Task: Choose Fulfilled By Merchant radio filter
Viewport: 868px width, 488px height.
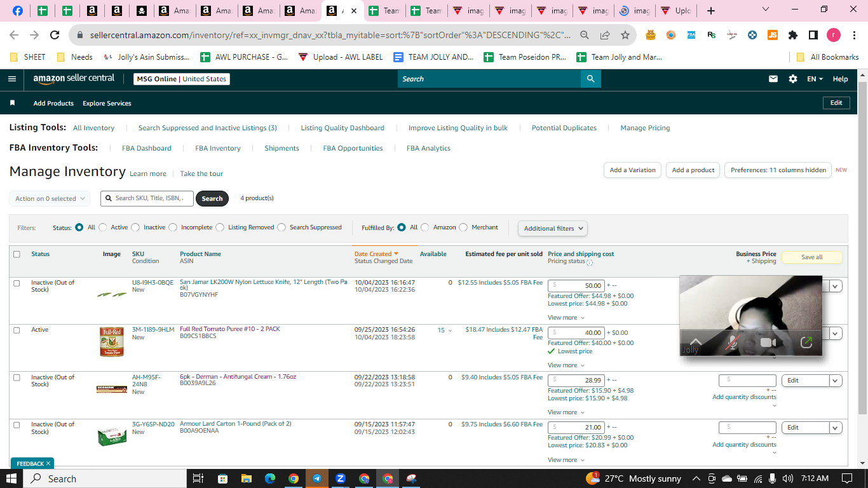Action: coord(463,227)
